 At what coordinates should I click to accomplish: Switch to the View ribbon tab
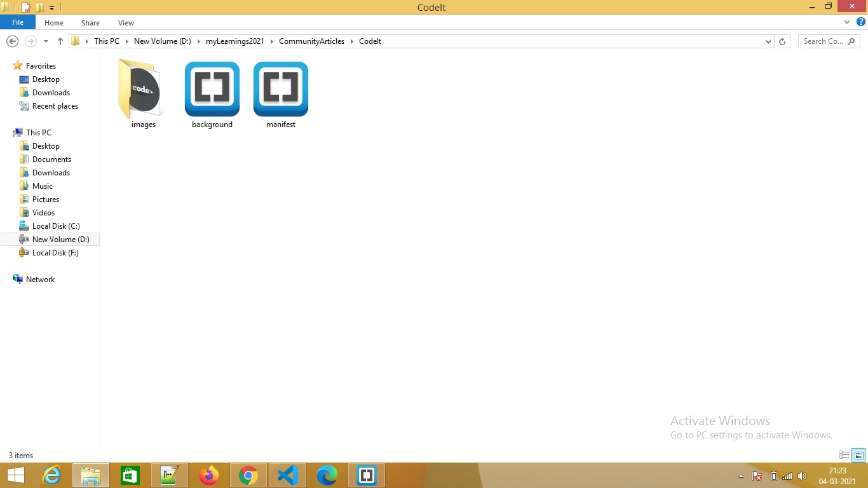pyautogui.click(x=126, y=23)
